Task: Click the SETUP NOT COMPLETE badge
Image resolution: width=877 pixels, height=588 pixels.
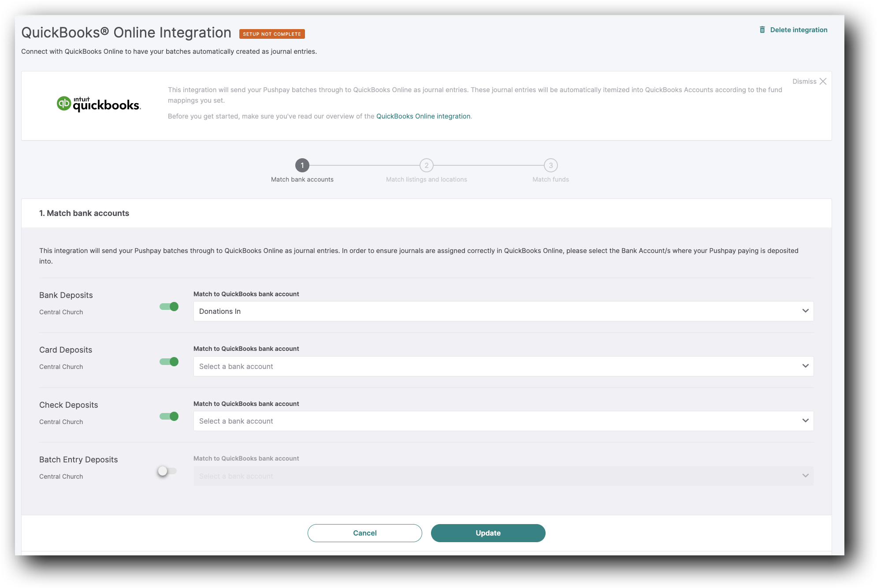Action: click(272, 34)
